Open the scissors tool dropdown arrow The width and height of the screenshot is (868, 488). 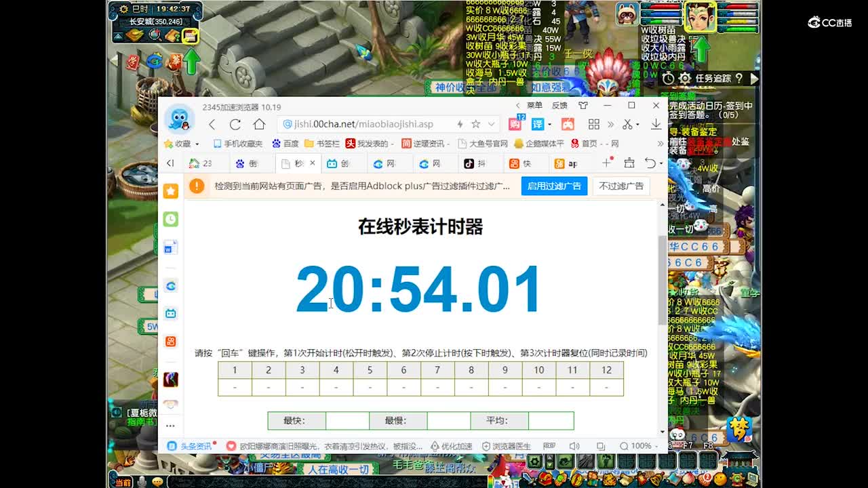click(x=637, y=124)
